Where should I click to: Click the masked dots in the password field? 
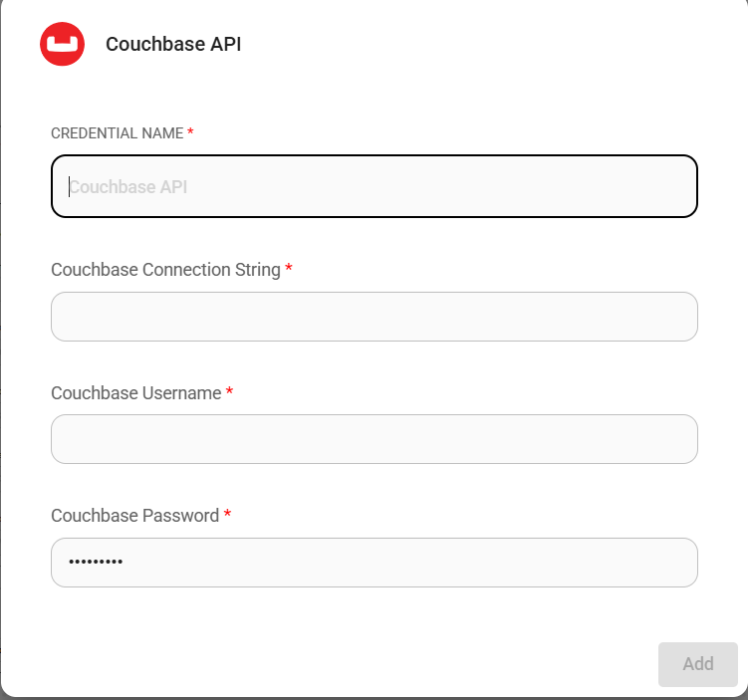[96, 563]
